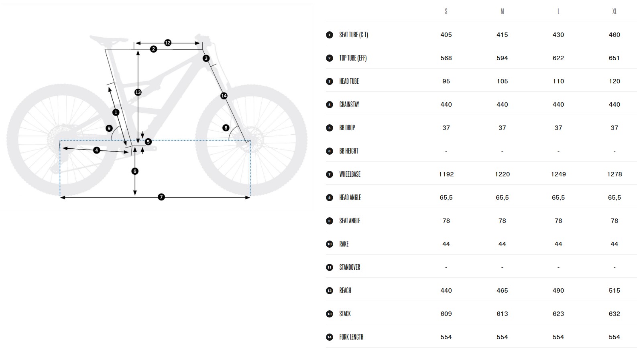The image size is (637, 364).
Task: Click marker 13 on the bike diagram
Action: [138, 92]
